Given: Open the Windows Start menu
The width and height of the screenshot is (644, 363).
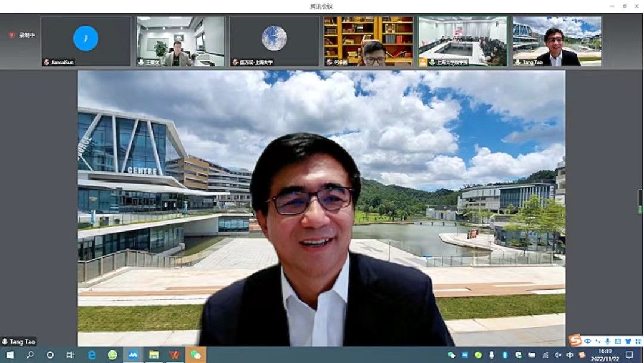Looking at the screenshot, I should (10, 355).
